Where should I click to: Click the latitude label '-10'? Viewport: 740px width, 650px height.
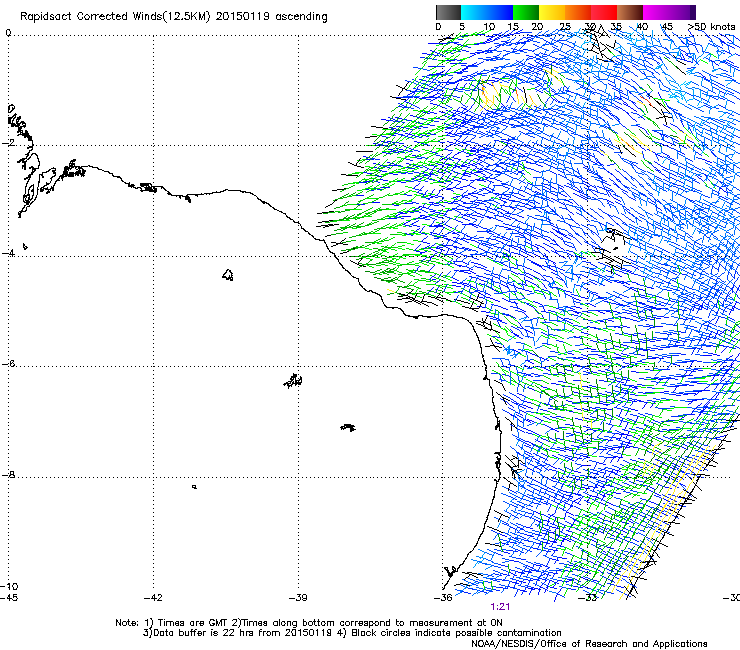tap(9, 587)
